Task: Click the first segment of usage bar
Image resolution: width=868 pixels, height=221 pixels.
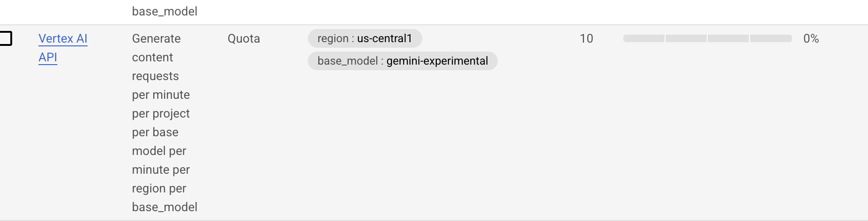Action: point(644,38)
